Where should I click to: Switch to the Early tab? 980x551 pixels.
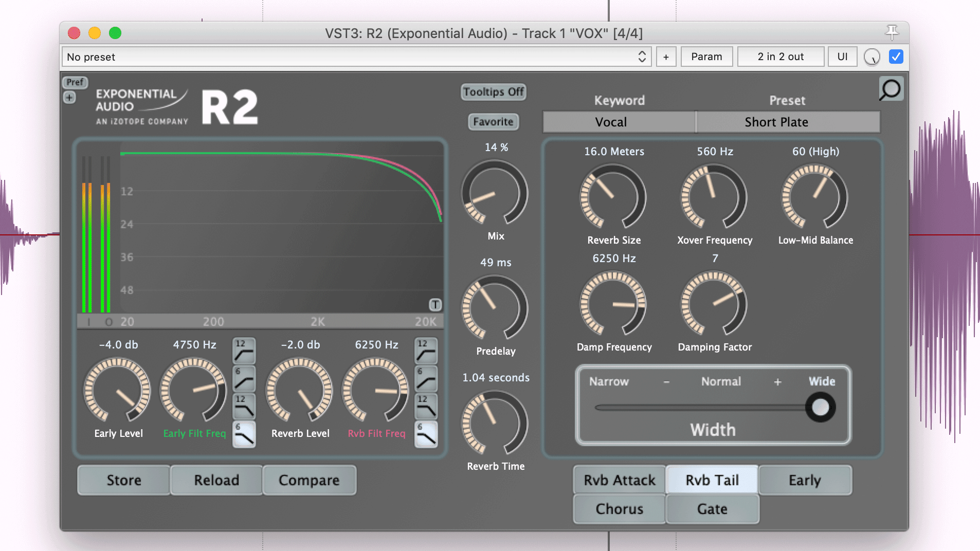805,480
